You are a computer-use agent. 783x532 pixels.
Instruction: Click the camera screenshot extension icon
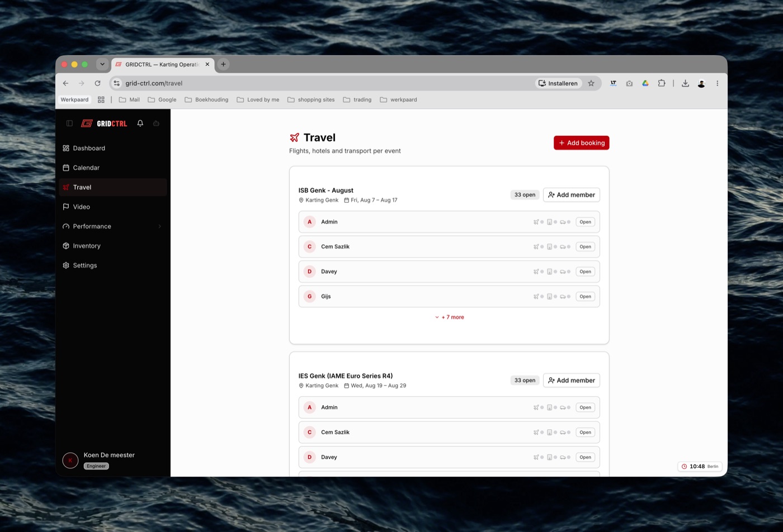[x=629, y=83]
